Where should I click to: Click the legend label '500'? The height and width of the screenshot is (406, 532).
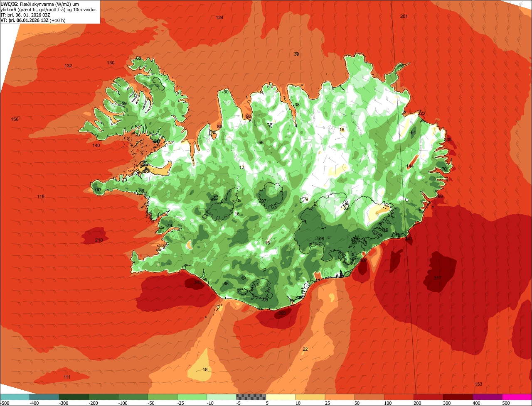pyautogui.click(x=506, y=403)
